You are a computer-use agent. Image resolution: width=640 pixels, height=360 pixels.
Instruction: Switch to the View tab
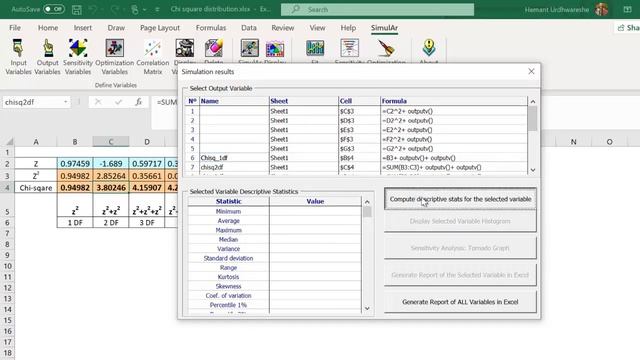pos(317,28)
